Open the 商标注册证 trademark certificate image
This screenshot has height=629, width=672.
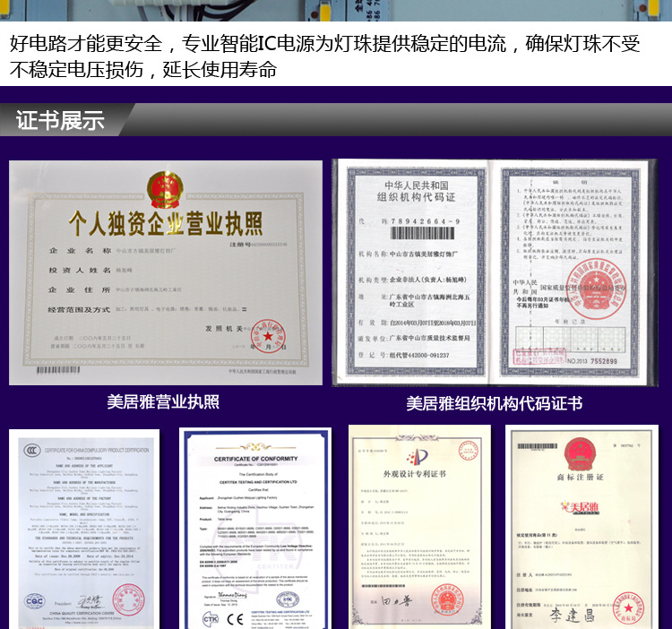point(582,529)
